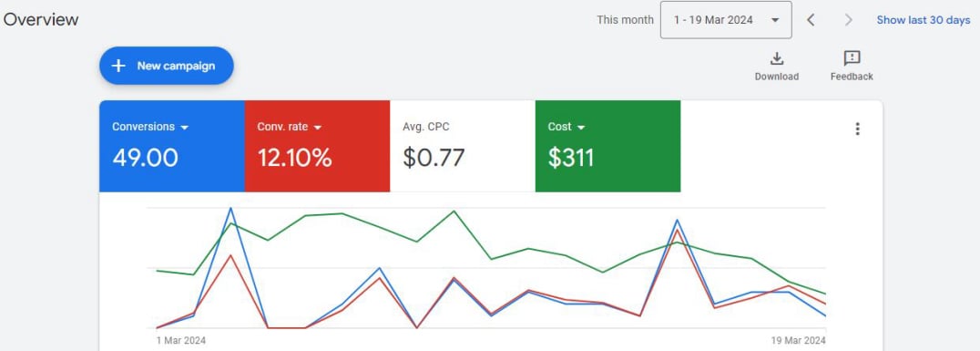Open the Feedback icon
The width and height of the screenshot is (980, 351).
point(852,59)
